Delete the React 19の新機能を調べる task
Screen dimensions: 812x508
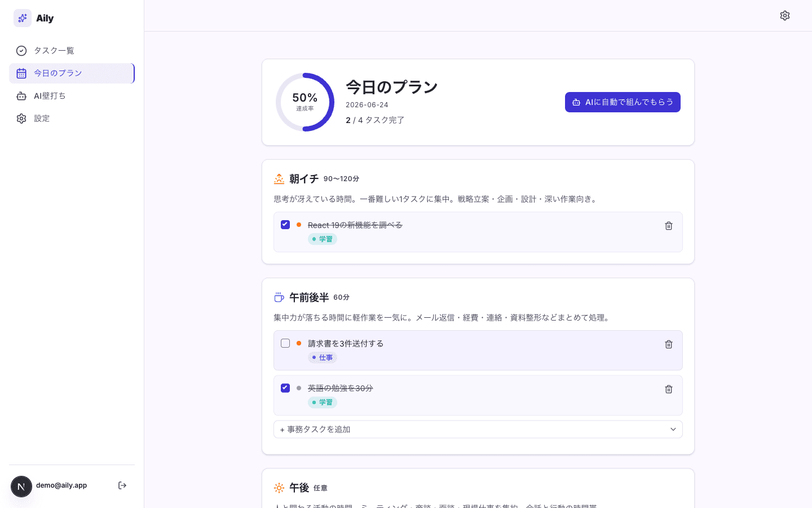coord(669,226)
